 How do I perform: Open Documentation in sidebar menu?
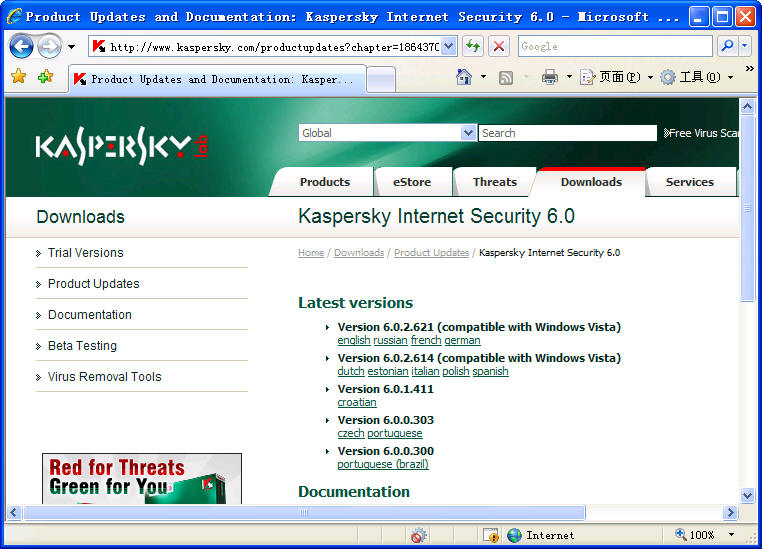click(x=89, y=315)
